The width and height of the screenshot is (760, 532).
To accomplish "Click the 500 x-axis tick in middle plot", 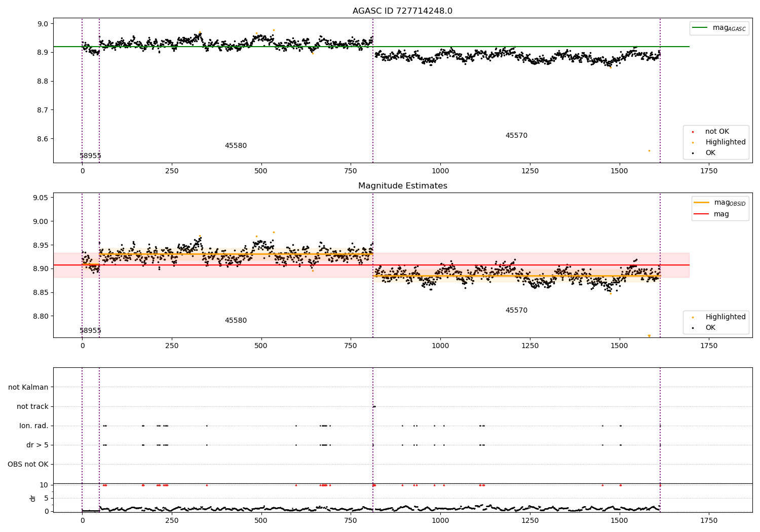I will (x=261, y=346).
